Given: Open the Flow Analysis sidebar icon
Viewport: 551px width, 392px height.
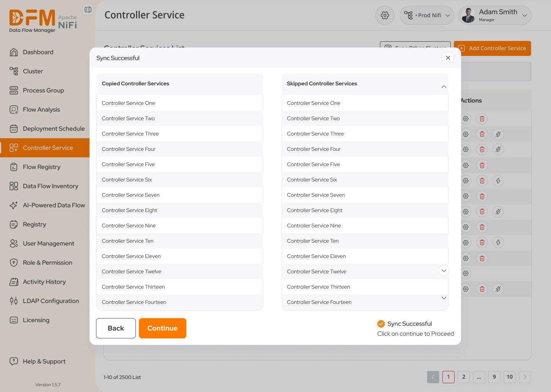Looking at the screenshot, I should pyautogui.click(x=14, y=109).
